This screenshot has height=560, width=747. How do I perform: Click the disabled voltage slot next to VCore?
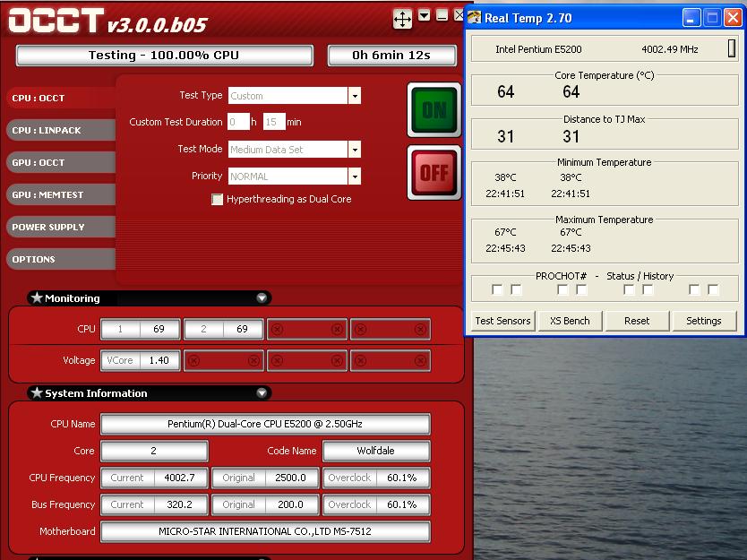click(x=224, y=361)
